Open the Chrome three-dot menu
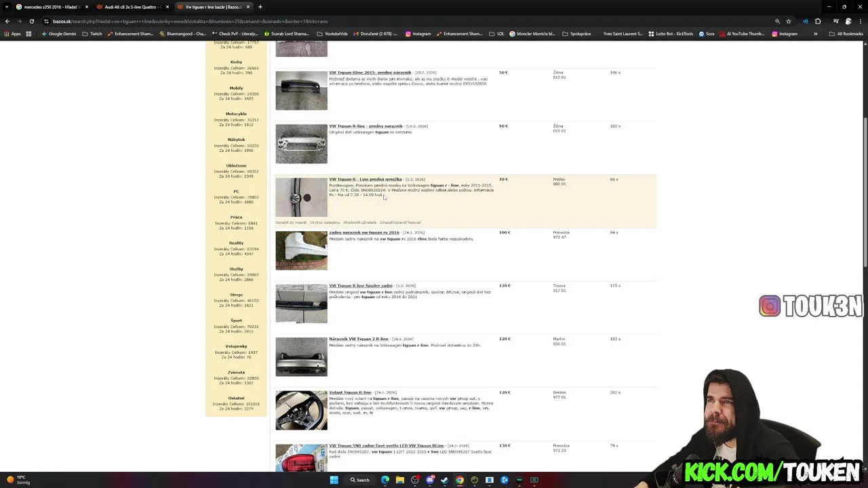 coord(860,21)
